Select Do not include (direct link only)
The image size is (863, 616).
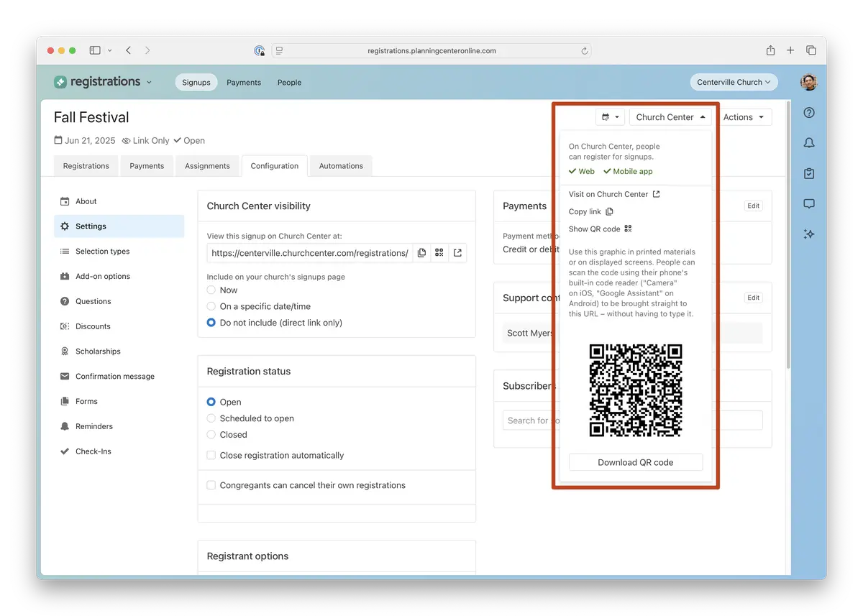tap(211, 323)
